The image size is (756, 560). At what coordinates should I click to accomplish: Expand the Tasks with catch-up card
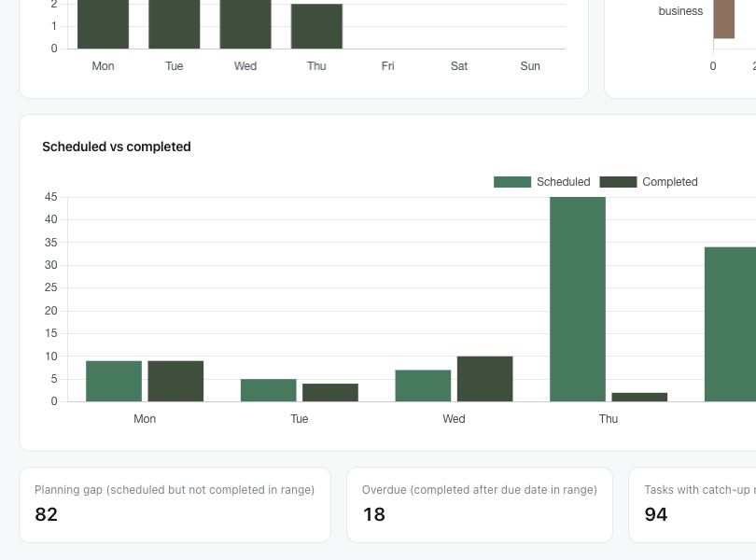point(694,504)
